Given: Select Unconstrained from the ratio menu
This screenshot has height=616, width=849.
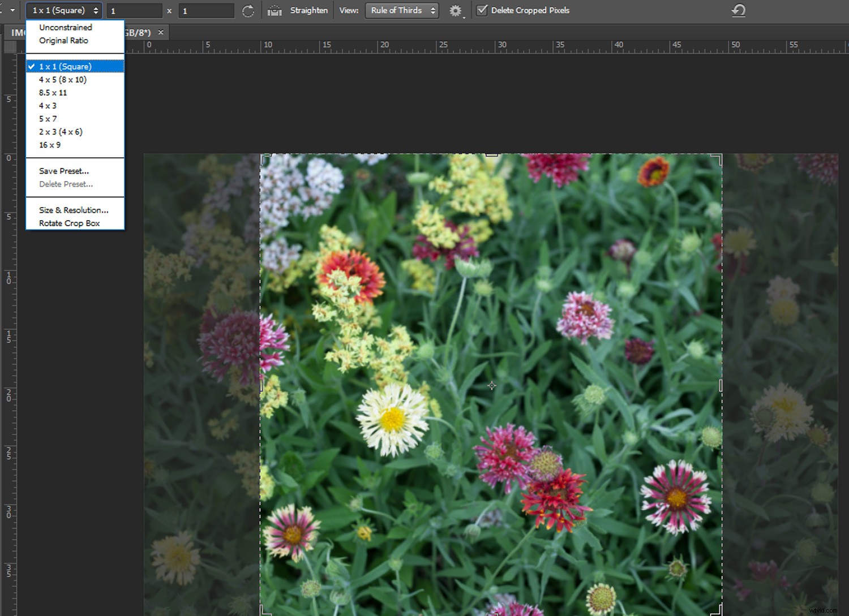Looking at the screenshot, I should [65, 27].
